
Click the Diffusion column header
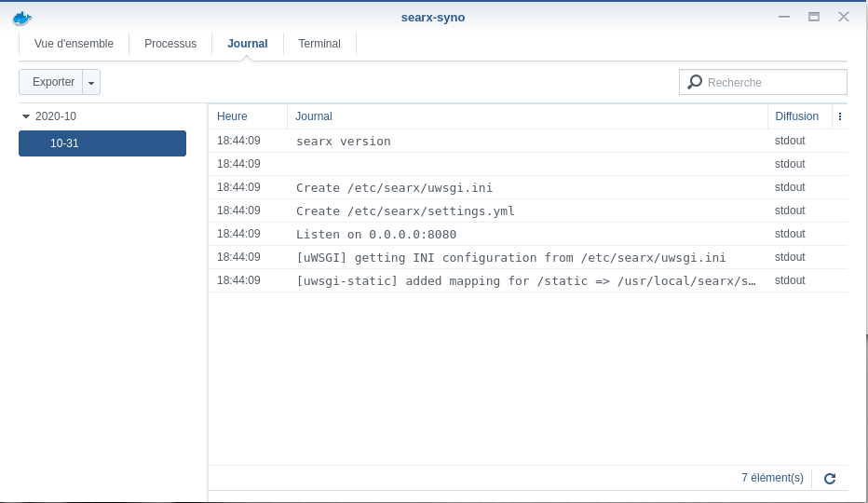pyautogui.click(x=796, y=116)
